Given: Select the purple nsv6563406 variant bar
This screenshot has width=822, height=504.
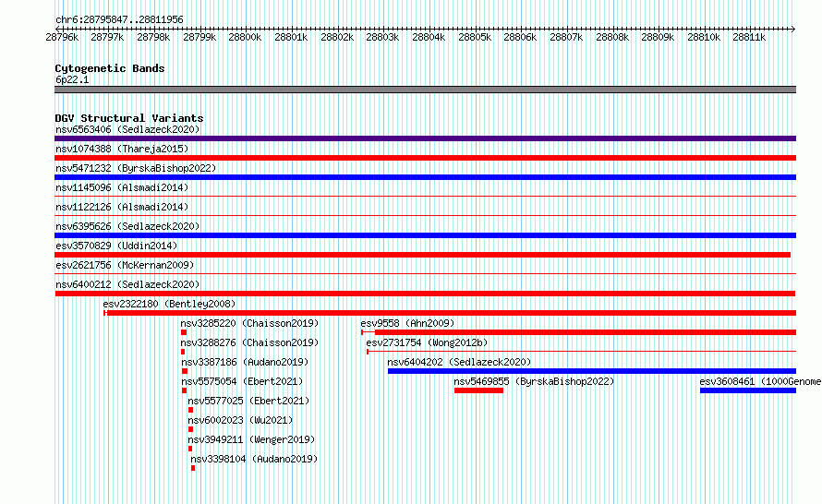Looking at the screenshot, I should pos(425,138).
